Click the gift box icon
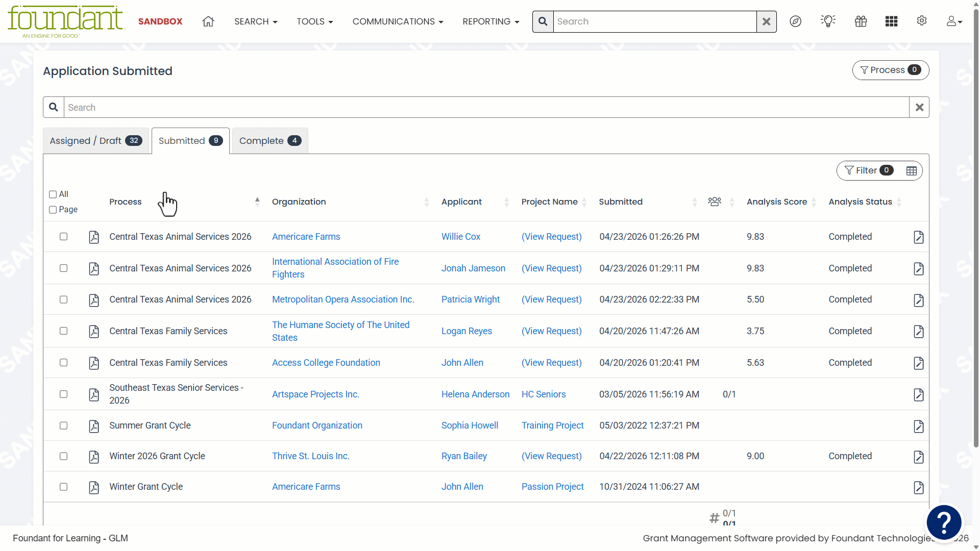Image resolution: width=980 pixels, height=551 pixels. pyautogui.click(x=861, y=21)
